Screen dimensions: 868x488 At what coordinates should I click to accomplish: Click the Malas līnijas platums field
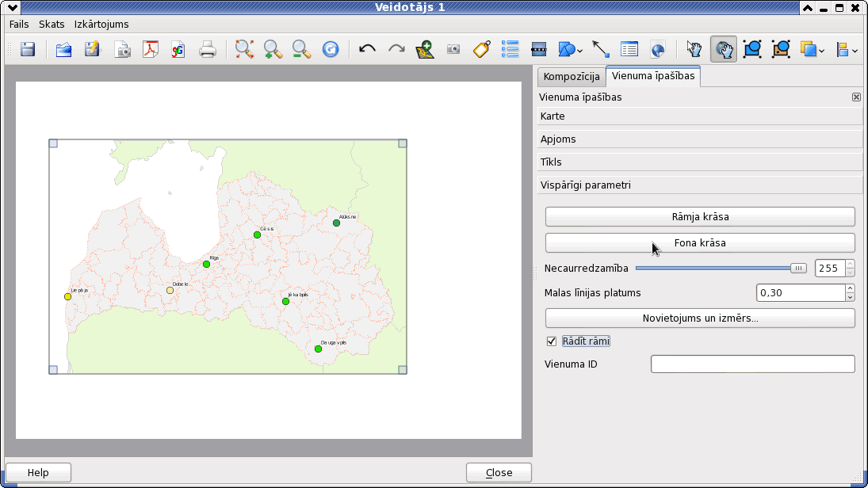pos(801,292)
